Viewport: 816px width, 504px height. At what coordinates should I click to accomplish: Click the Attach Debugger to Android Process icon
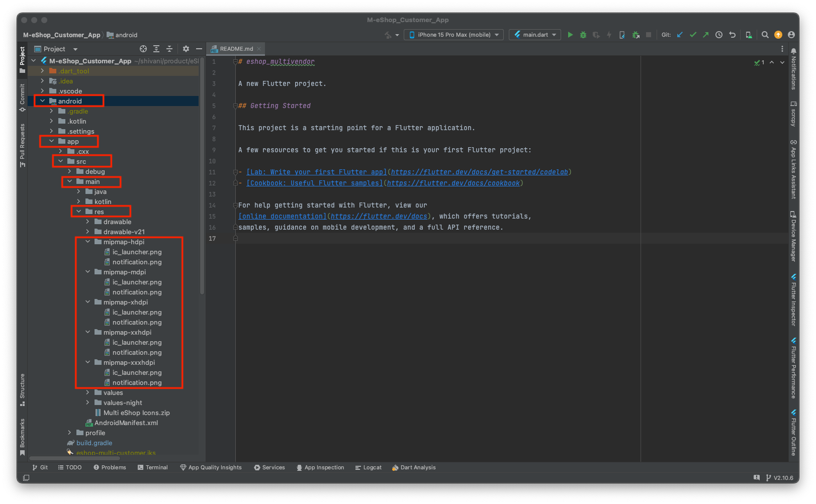636,35
